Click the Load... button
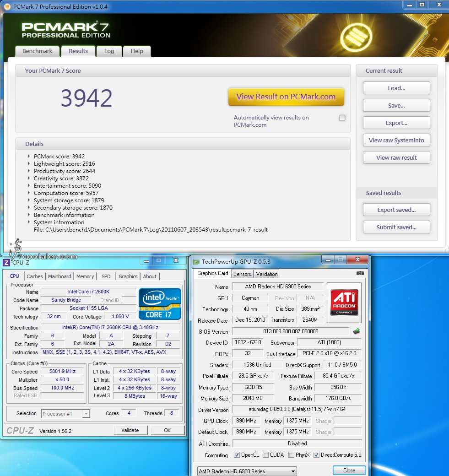 tap(396, 88)
